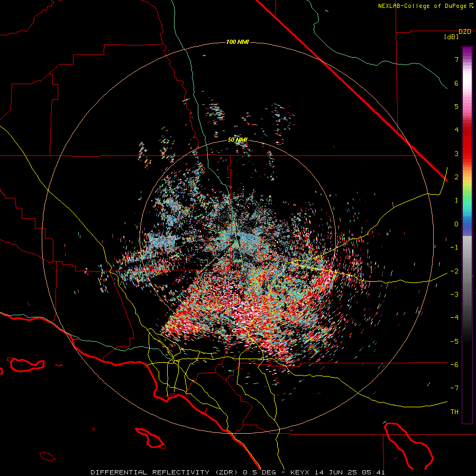Click the 2 tick label on color scale

pos(456,177)
